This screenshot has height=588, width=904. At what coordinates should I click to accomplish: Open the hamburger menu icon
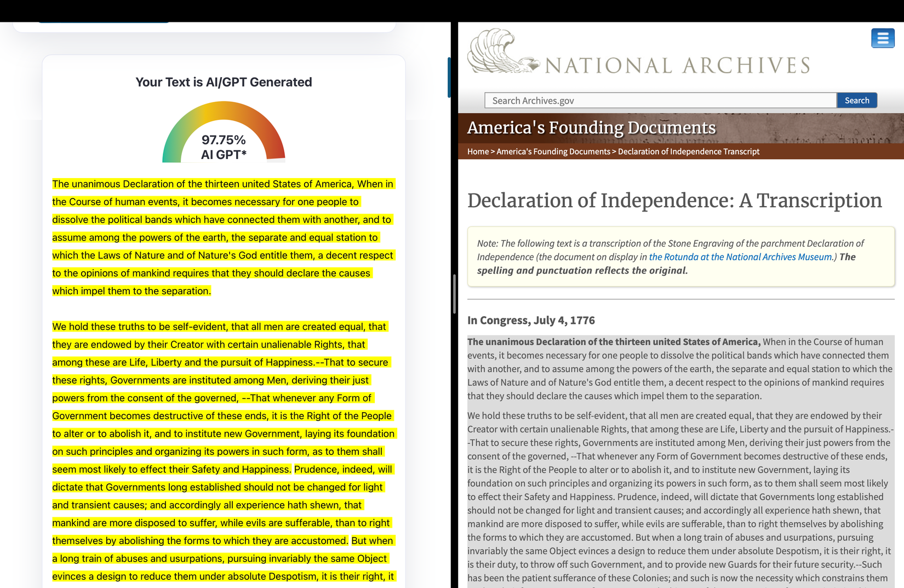(883, 38)
